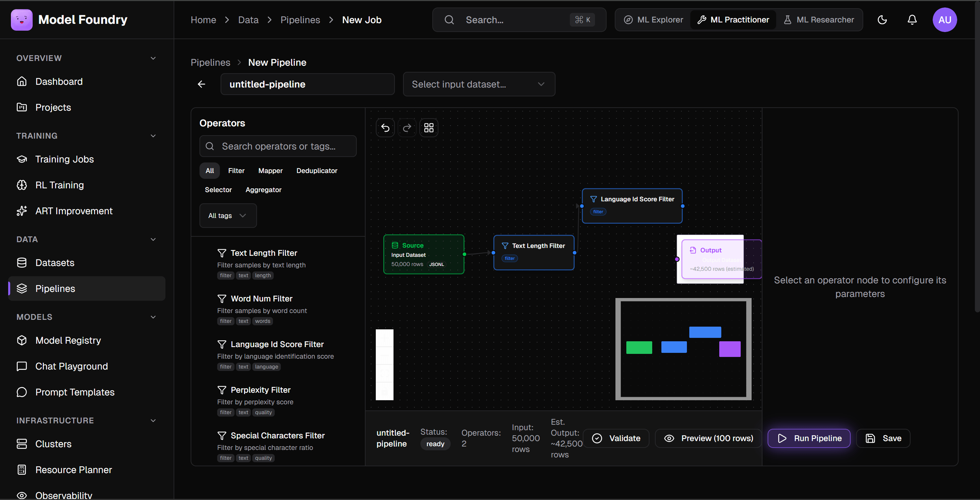The image size is (980, 500).
Task: Show Aggregator operators
Action: tap(263, 189)
